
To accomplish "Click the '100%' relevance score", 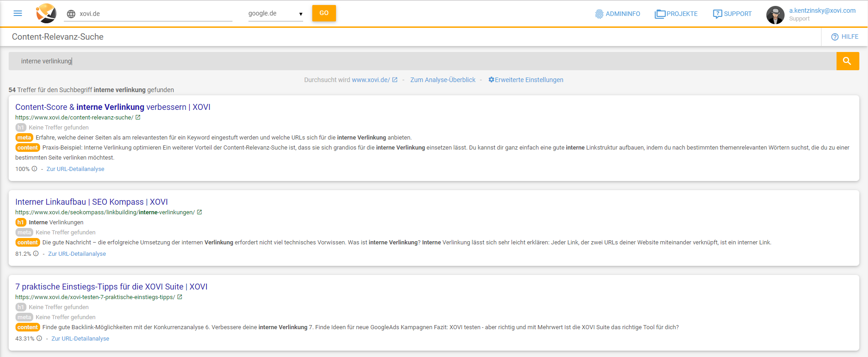I will (x=22, y=169).
